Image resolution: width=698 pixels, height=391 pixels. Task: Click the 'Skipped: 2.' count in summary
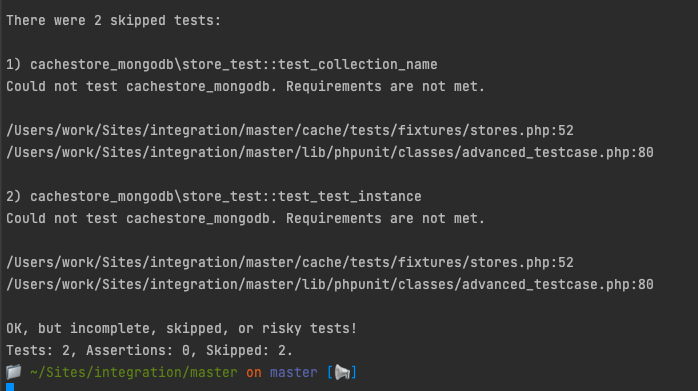tap(249, 350)
